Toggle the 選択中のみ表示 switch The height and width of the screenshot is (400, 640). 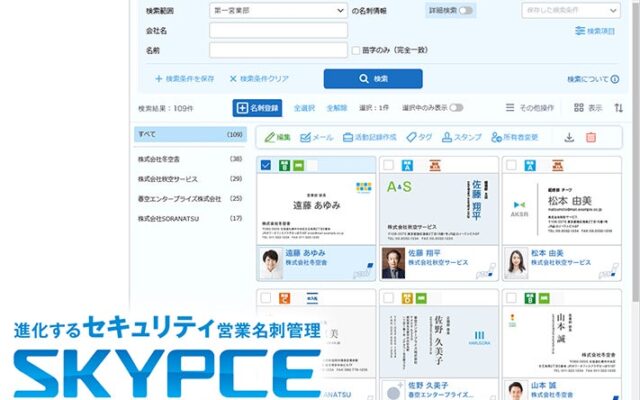tap(456, 108)
